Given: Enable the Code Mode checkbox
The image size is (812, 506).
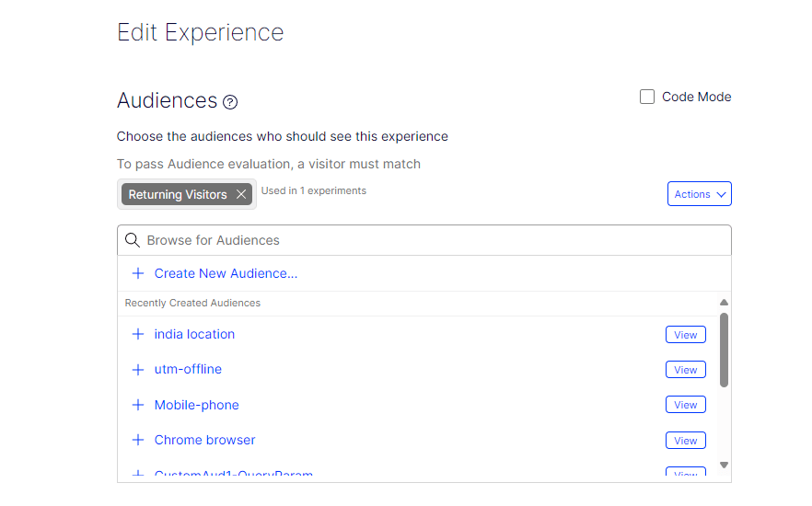Looking at the screenshot, I should (647, 97).
